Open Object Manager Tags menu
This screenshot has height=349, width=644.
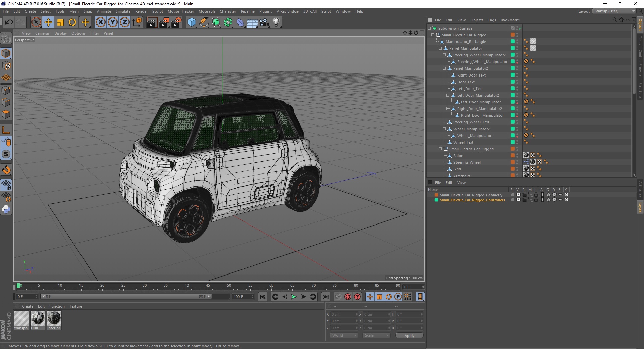[x=492, y=20]
